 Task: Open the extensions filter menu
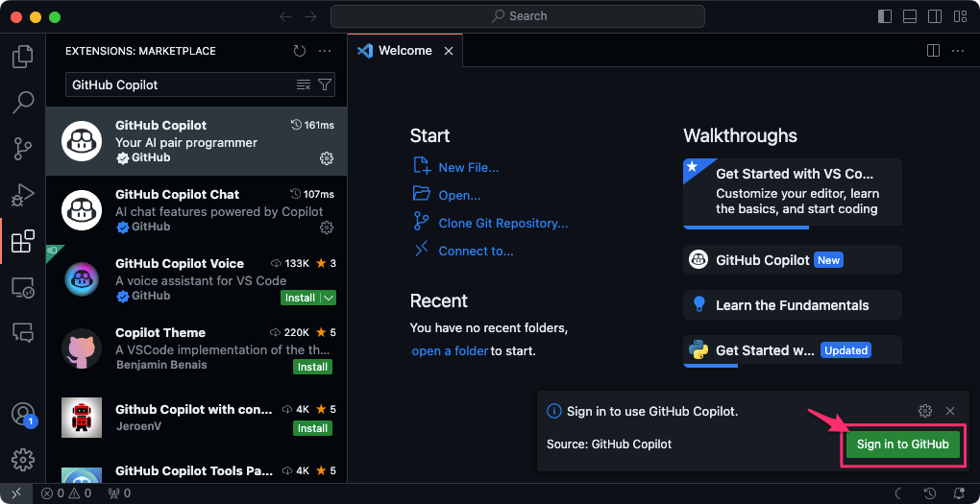click(x=325, y=84)
